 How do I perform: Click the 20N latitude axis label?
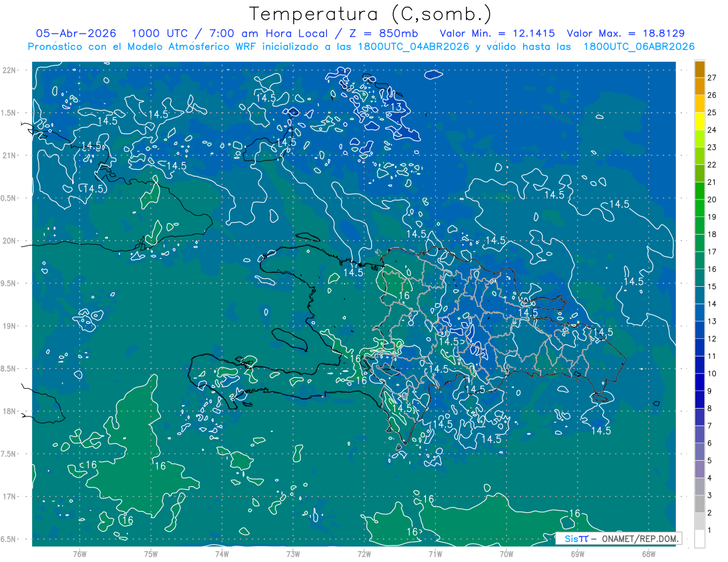(9, 241)
